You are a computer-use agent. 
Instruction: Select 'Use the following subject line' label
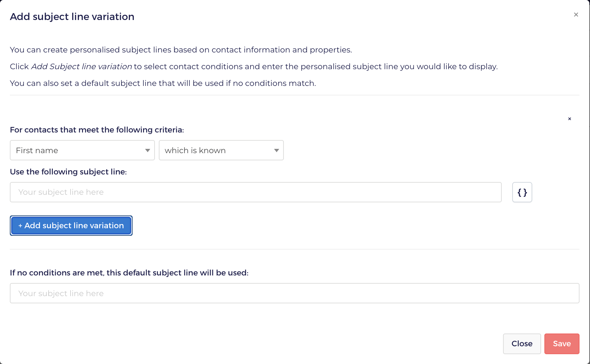pyautogui.click(x=68, y=172)
